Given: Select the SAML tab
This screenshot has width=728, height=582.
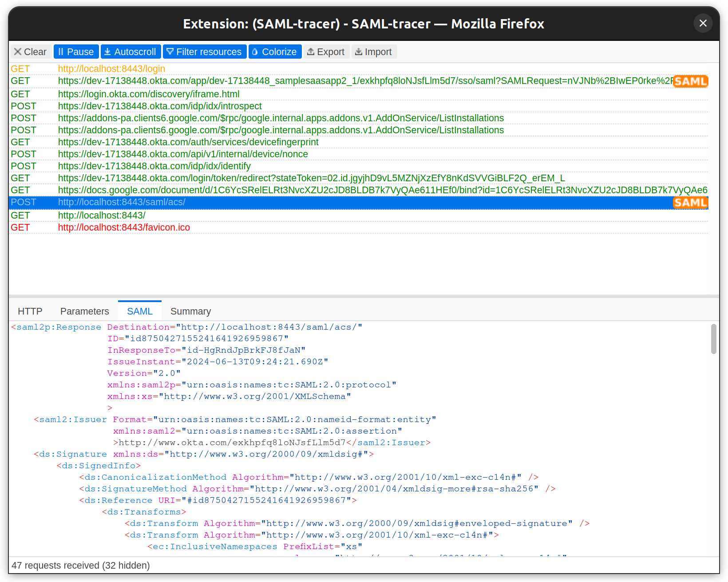Looking at the screenshot, I should [140, 311].
